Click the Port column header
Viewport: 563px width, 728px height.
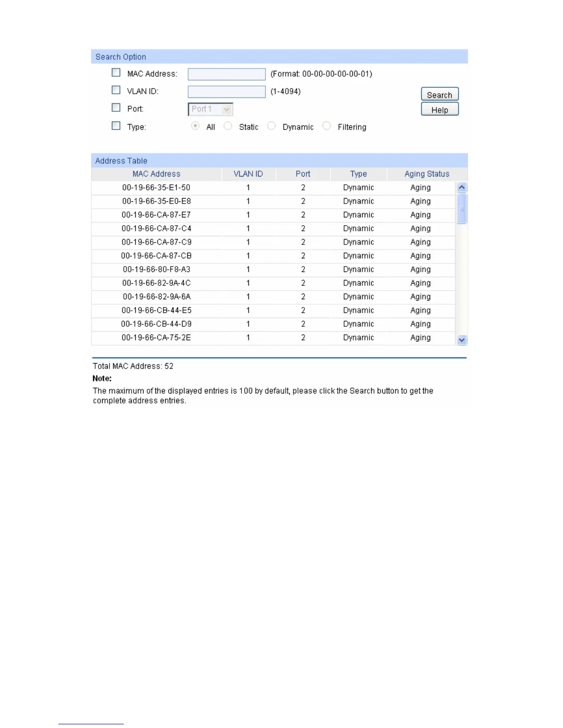(303, 174)
